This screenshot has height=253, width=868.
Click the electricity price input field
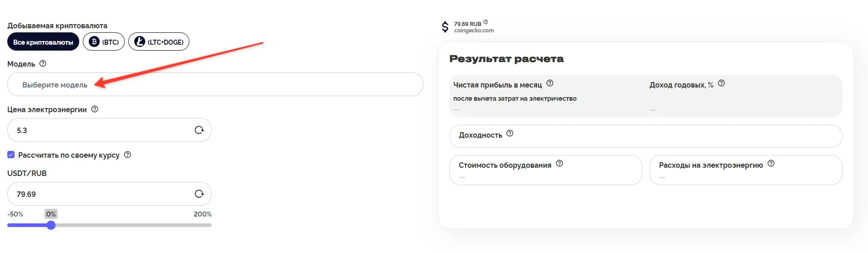[100, 130]
